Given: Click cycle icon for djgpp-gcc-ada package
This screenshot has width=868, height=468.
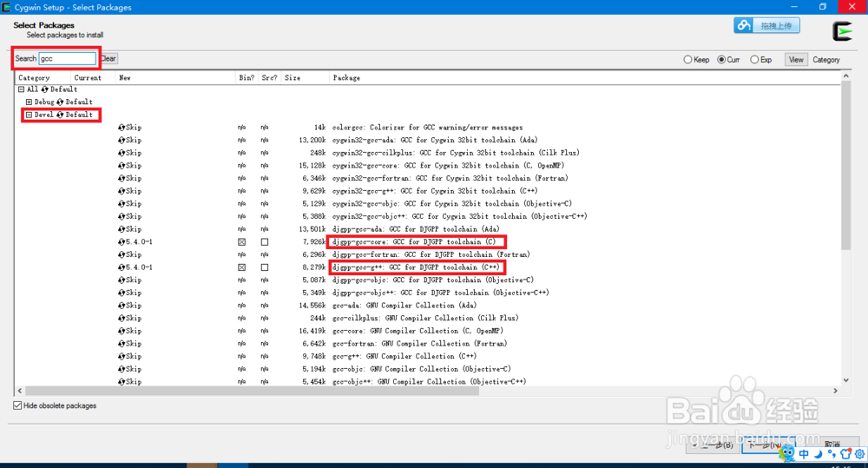Looking at the screenshot, I should click(x=122, y=229).
